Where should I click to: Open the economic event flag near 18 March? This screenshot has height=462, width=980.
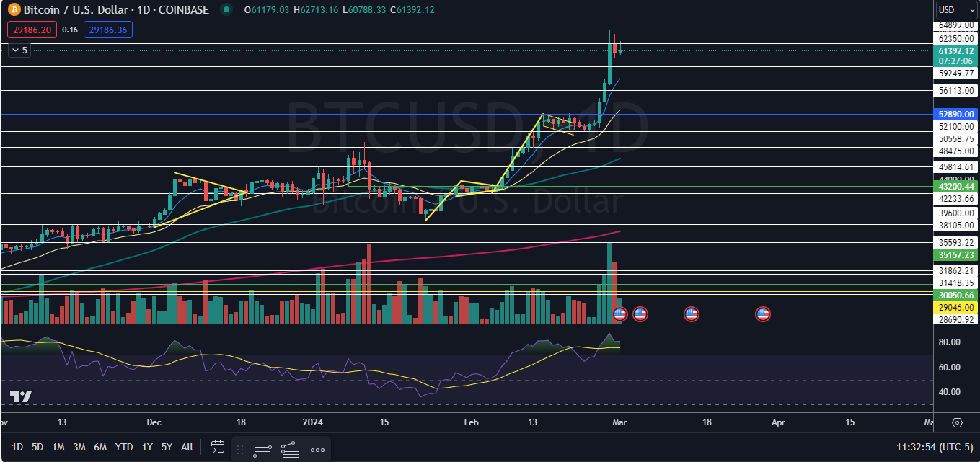click(691, 314)
